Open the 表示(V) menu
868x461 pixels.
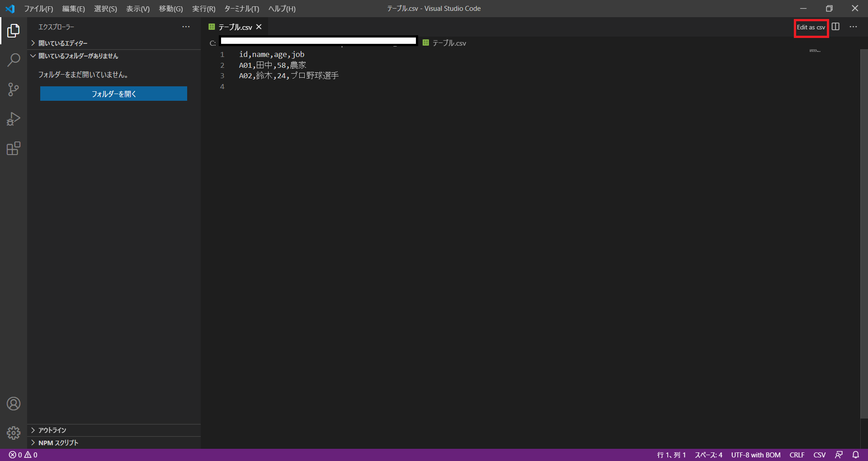(138, 9)
